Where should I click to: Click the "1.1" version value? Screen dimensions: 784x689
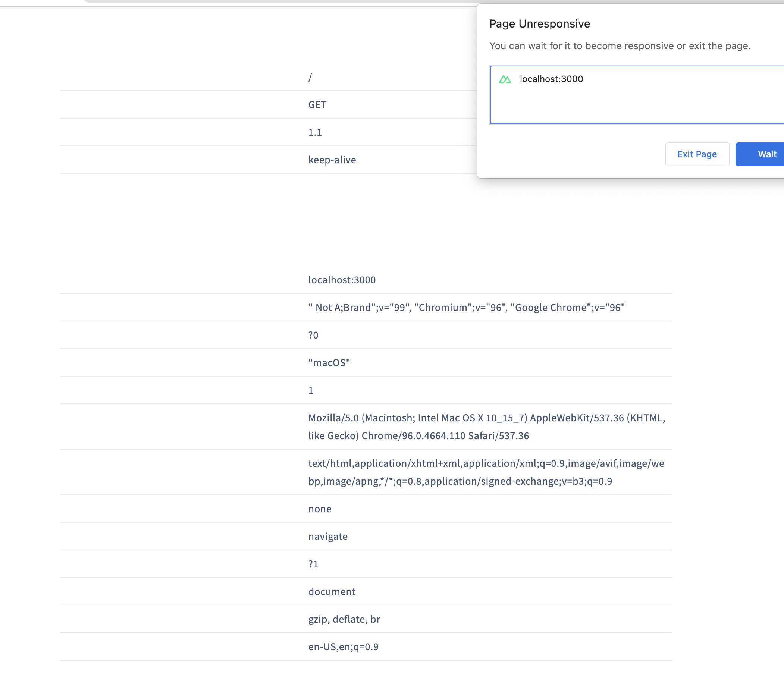coord(315,132)
